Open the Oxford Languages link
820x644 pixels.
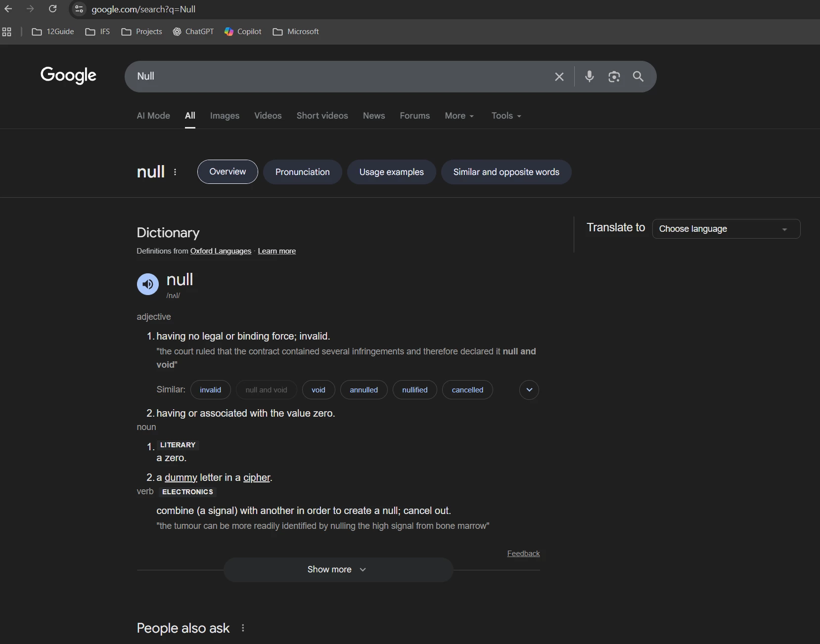pyautogui.click(x=221, y=251)
